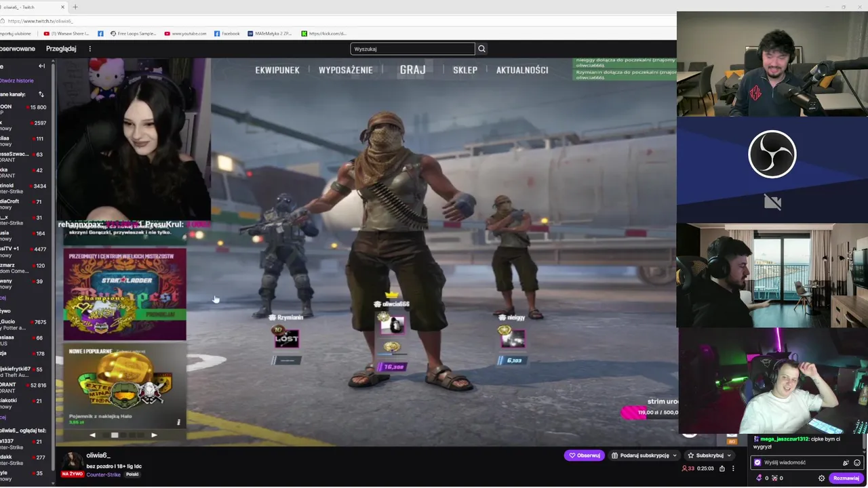Open the chat identity badge icon
Image resolution: width=868 pixels, height=488 pixels.
pyautogui.click(x=757, y=462)
